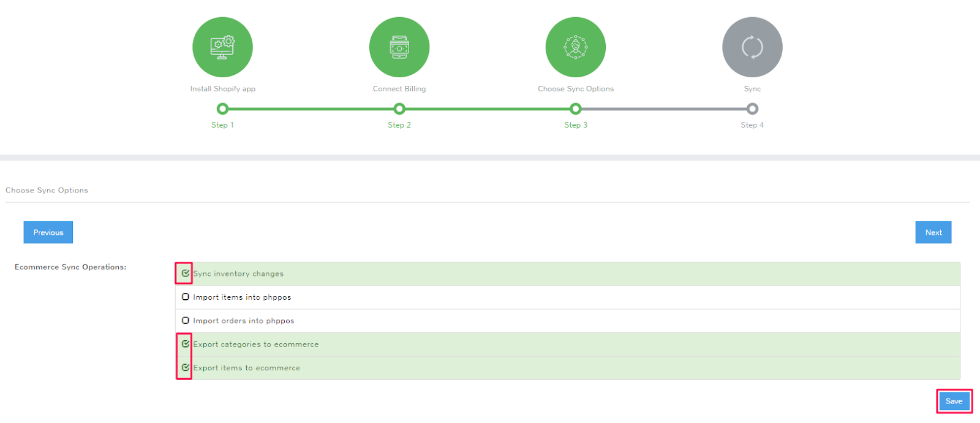Toggle Export items to ecommerce checkbox

click(x=185, y=368)
